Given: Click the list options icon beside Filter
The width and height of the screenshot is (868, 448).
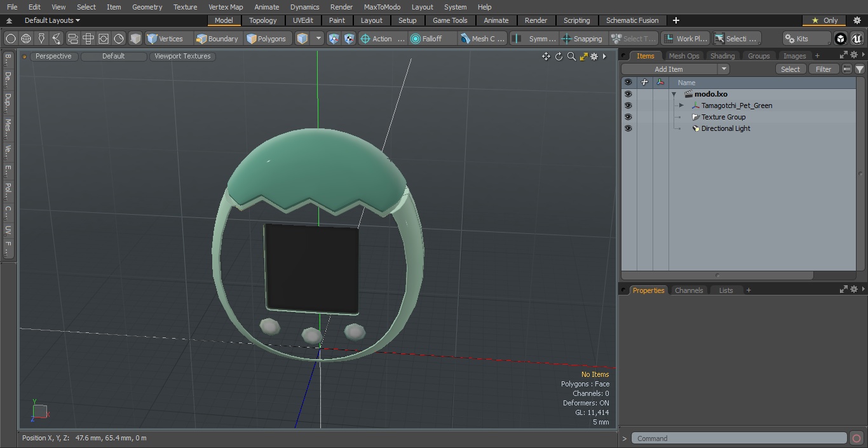Looking at the screenshot, I should click(x=847, y=69).
